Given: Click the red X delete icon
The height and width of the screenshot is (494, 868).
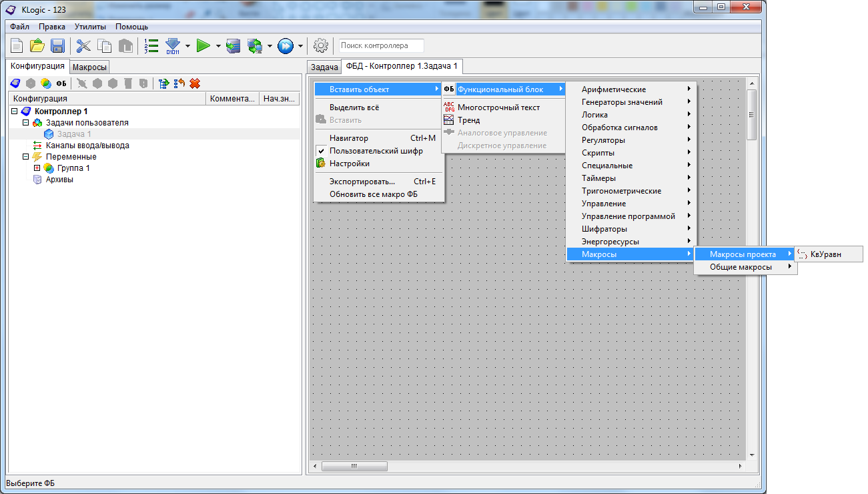Looking at the screenshot, I should pos(195,83).
